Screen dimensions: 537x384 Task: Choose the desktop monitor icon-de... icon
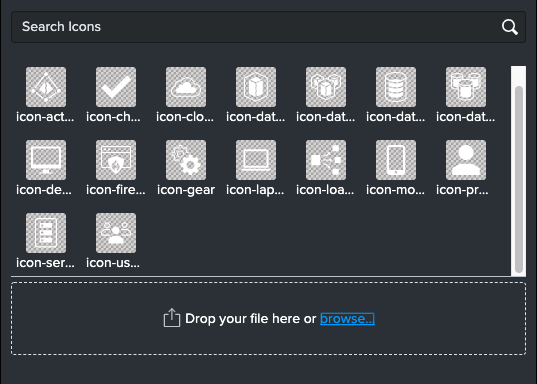[46, 160]
